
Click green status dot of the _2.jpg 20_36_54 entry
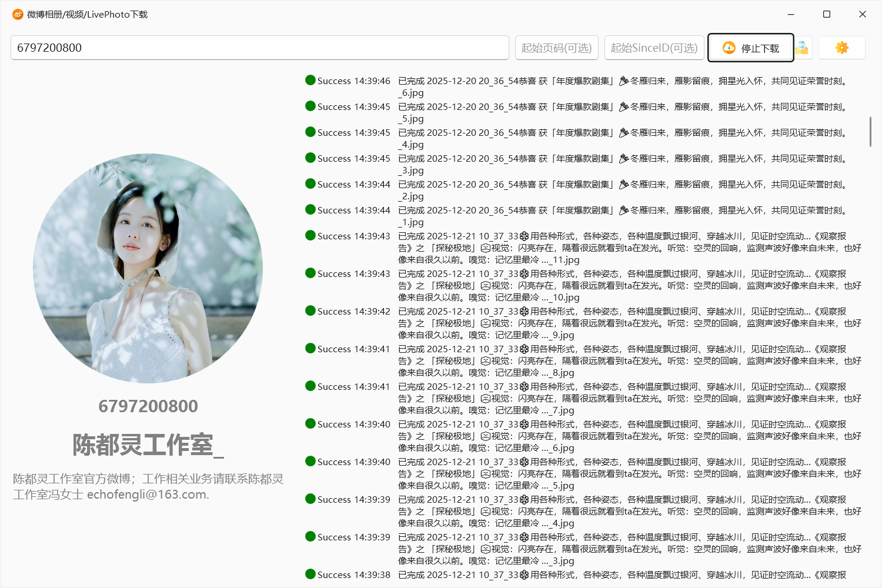click(x=310, y=183)
